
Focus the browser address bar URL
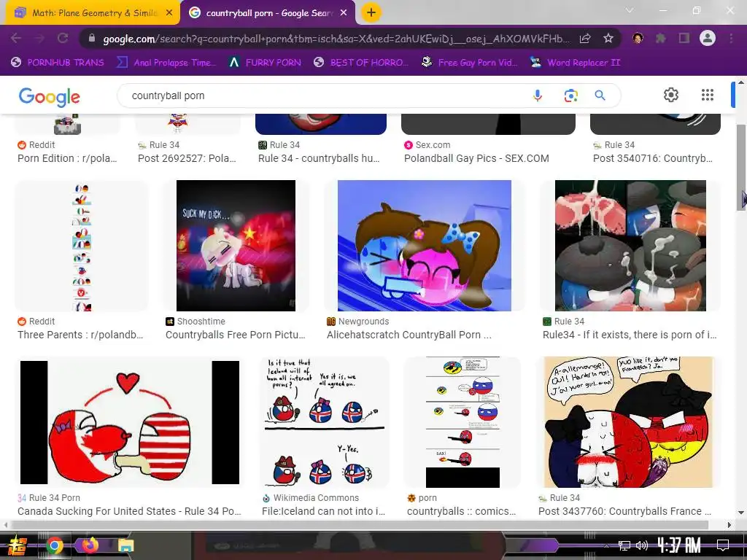[x=336, y=39]
